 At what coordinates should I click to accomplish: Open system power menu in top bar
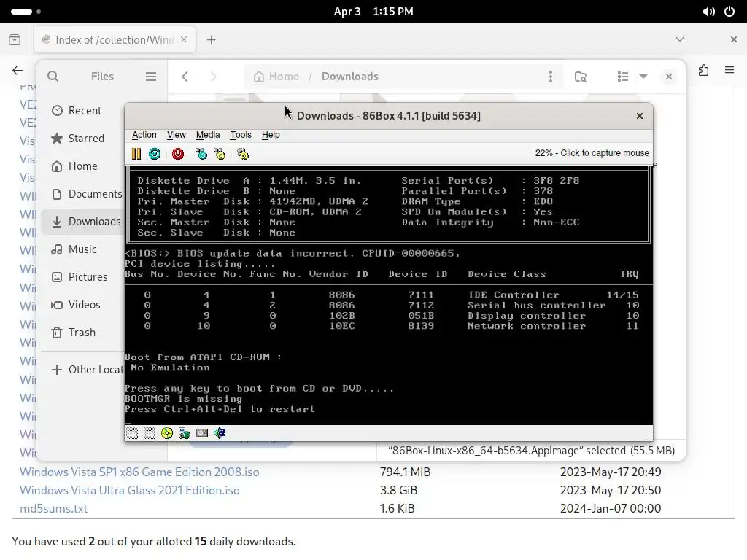pos(729,12)
